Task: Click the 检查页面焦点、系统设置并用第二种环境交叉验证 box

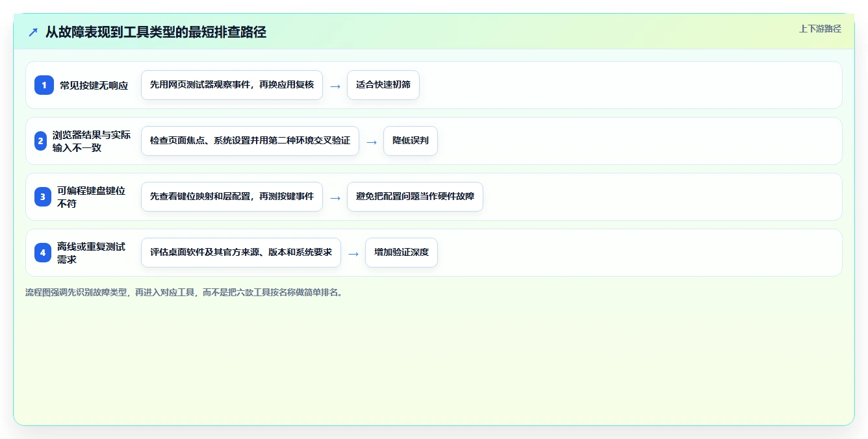Action: [x=250, y=141]
